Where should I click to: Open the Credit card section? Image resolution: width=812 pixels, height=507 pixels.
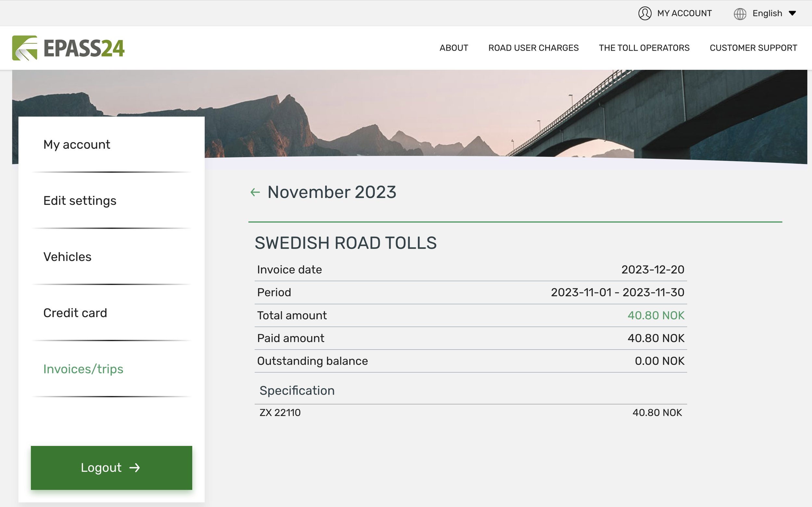pos(75,313)
